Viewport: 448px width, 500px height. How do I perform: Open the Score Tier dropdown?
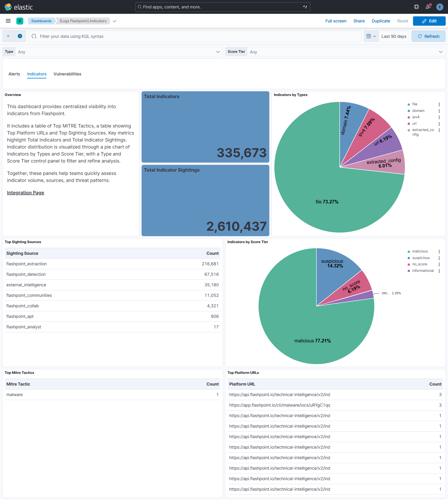click(x=440, y=52)
